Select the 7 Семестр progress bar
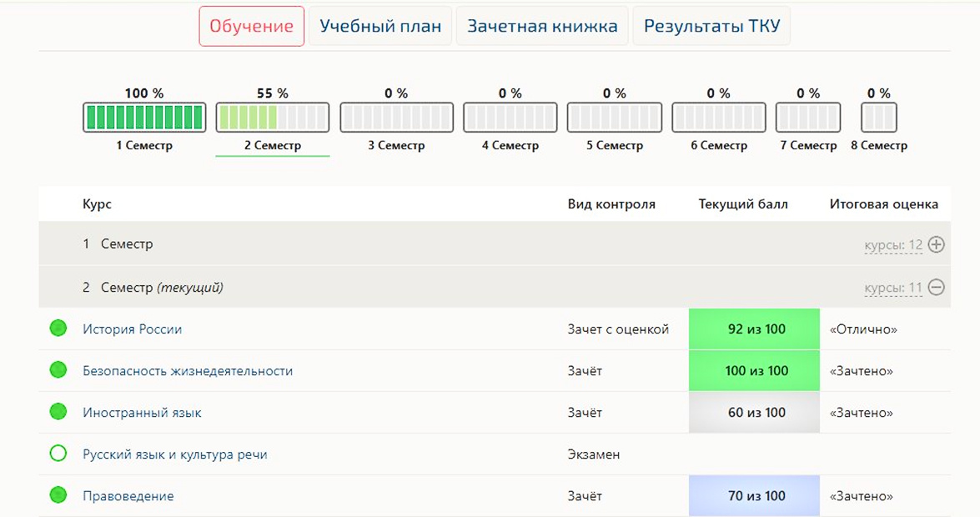The width and height of the screenshot is (980, 517). point(808,118)
